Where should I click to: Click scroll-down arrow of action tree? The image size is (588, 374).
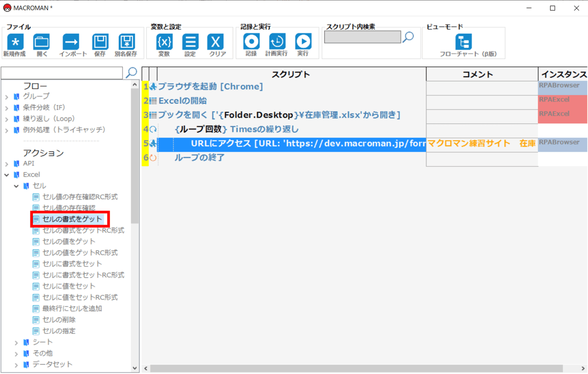(135, 368)
